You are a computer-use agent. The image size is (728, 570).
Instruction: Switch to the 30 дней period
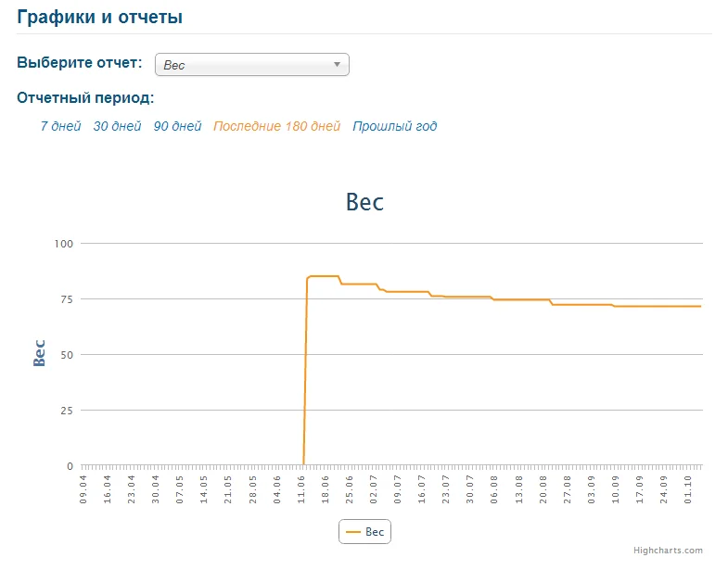(117, 126)
